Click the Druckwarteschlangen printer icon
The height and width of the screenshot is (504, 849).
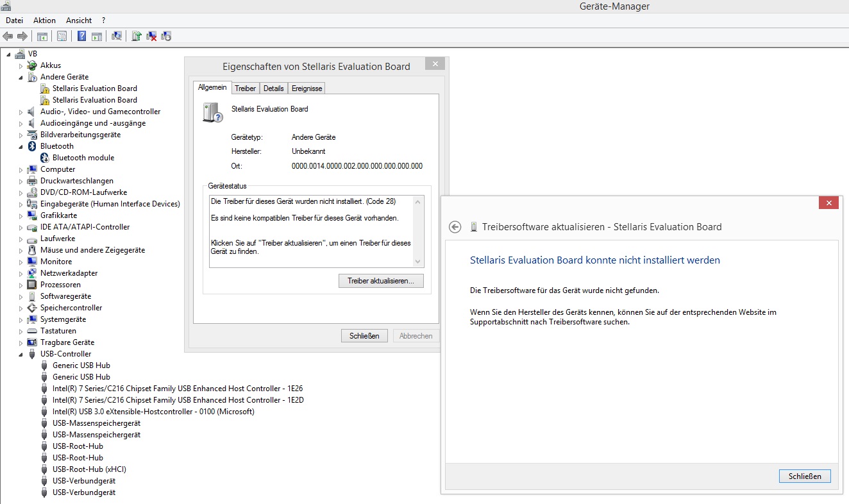pyautogui.click(x=33, y=181)
